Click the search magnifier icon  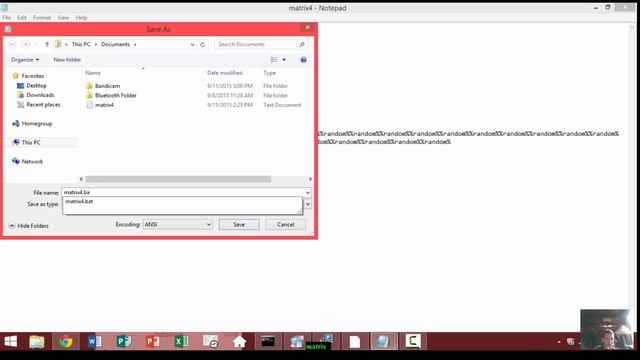pos(302,44)
